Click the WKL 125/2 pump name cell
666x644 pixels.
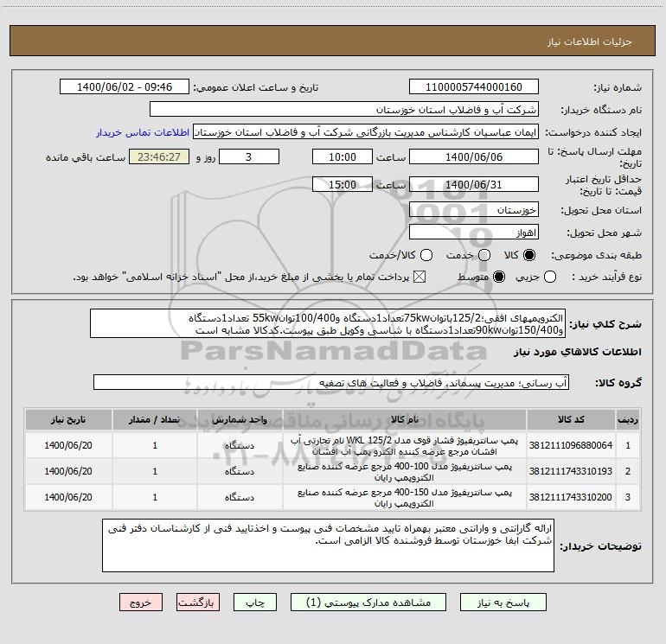click(405, 446)
